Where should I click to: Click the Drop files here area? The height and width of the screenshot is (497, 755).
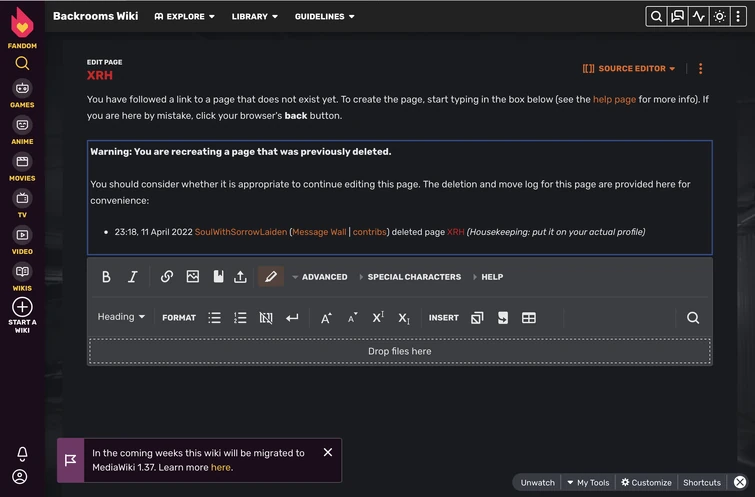[400, 351]
